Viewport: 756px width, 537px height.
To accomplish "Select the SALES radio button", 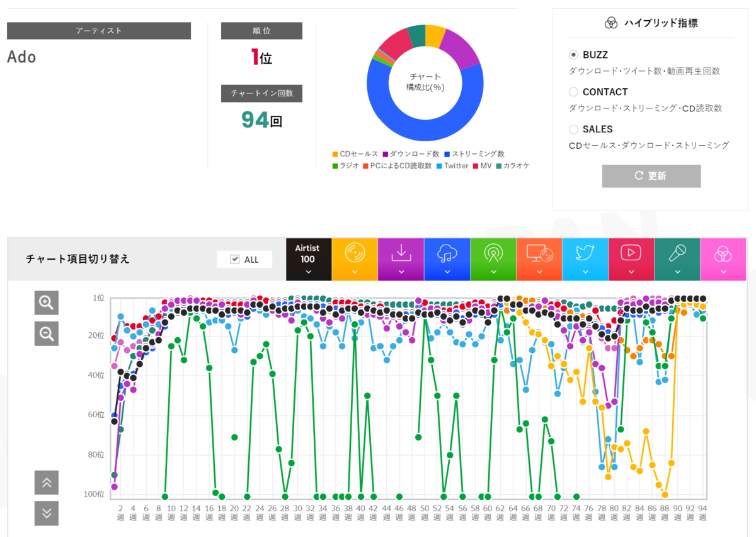I will 573,129.
